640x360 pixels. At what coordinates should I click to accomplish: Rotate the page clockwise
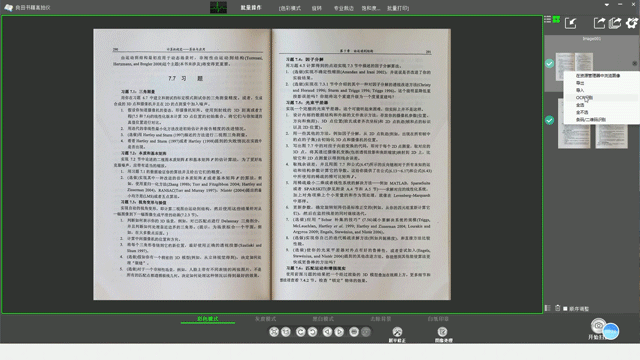(x=313, y=332)
